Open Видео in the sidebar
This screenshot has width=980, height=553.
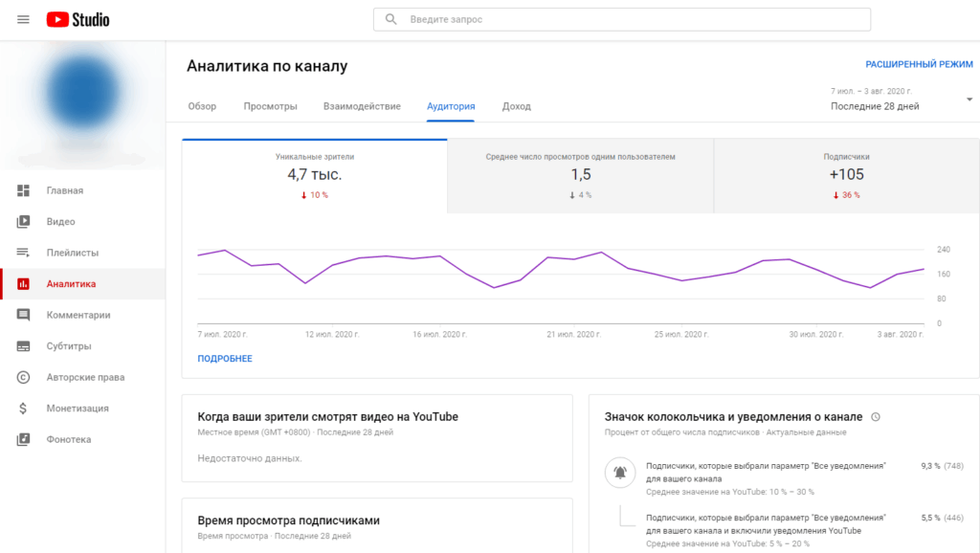[84, 221]
